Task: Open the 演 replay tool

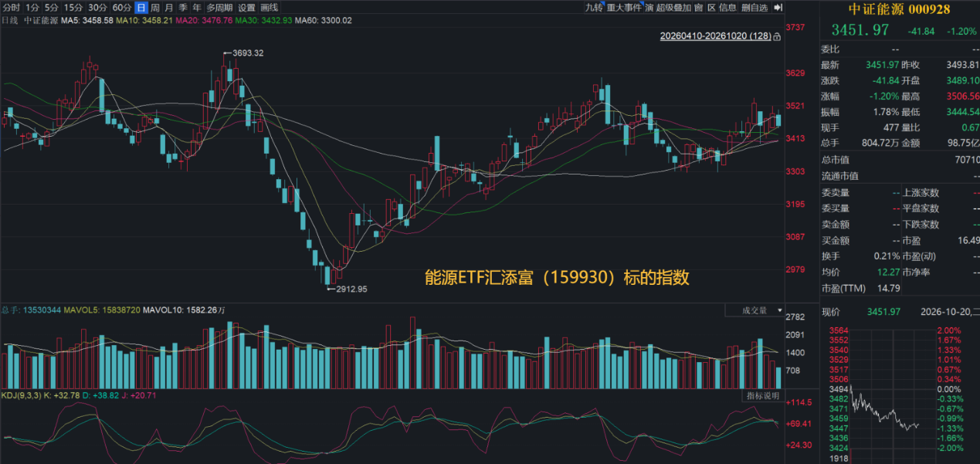Action: point(649,8)
